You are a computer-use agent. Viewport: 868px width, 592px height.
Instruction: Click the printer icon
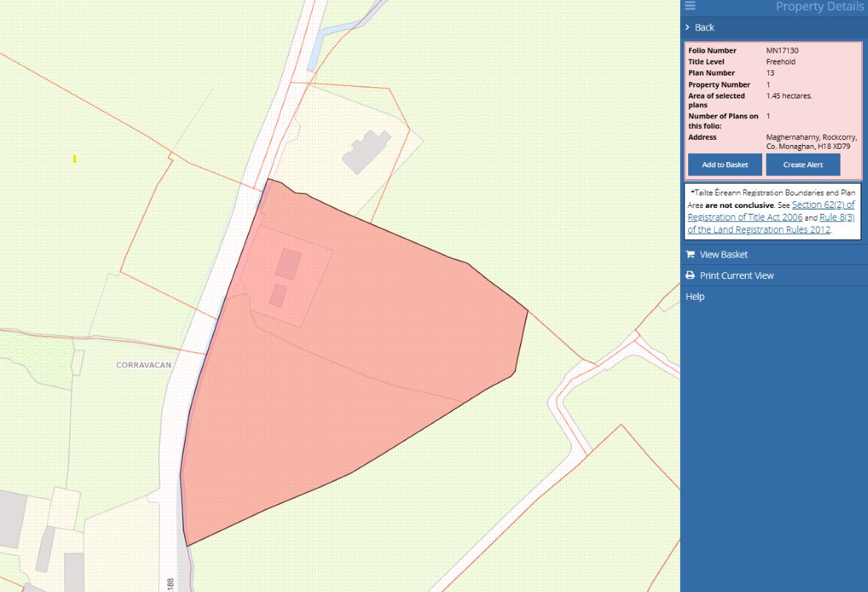690,275
